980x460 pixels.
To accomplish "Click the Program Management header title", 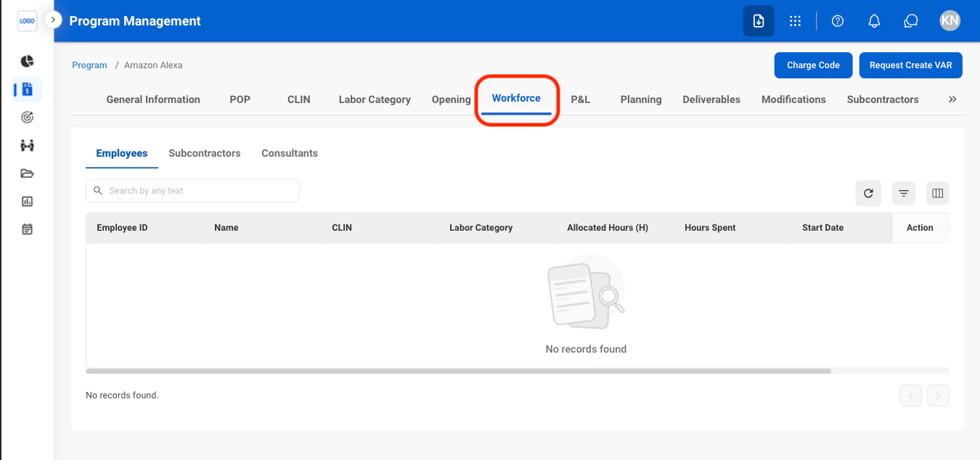I will coord(135,21).
